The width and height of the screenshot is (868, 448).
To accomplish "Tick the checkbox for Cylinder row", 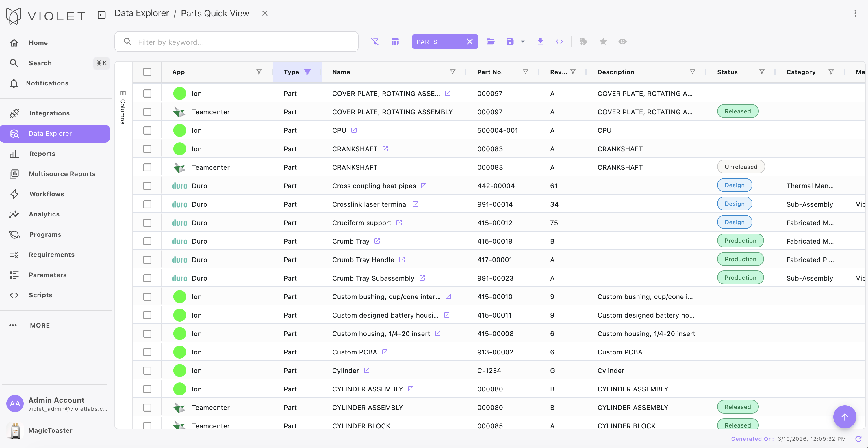I will 147,371.
